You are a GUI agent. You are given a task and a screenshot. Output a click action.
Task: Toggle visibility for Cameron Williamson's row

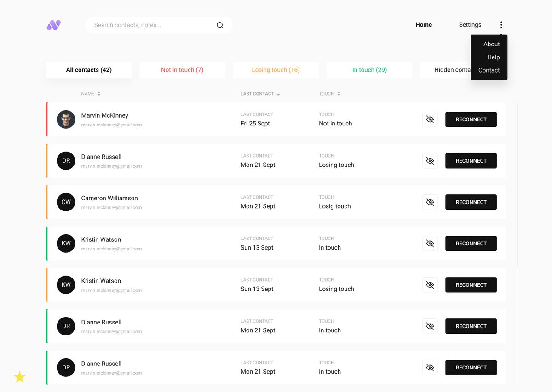click(x=430, y=202)
